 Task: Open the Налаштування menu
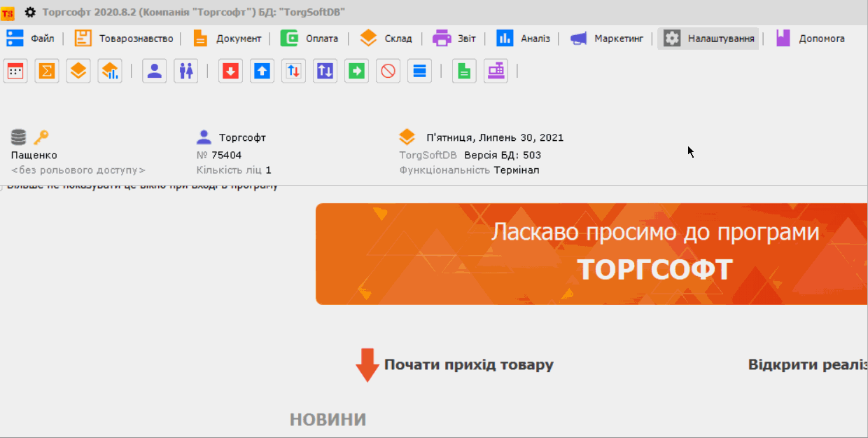[x=708, y=39]
